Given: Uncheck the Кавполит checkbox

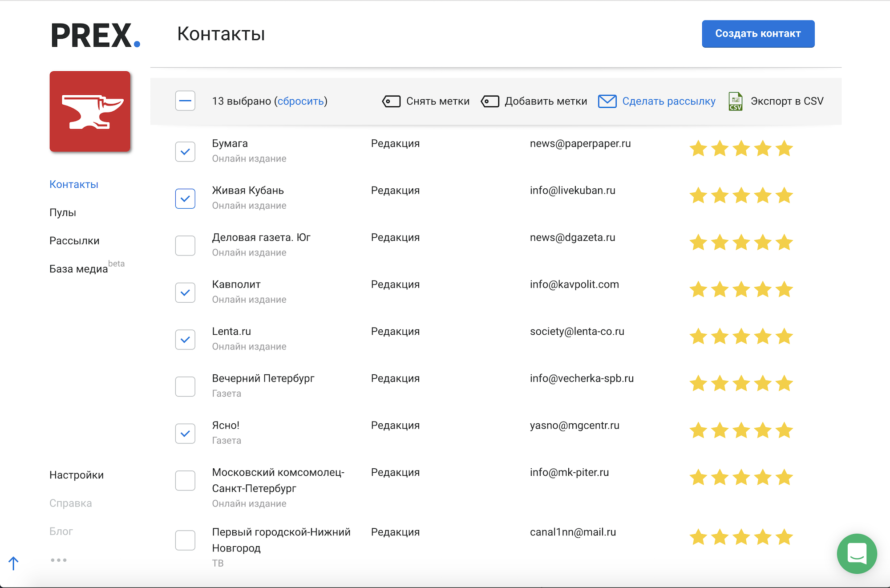Looking at the screenshot, I should point(185,292).
